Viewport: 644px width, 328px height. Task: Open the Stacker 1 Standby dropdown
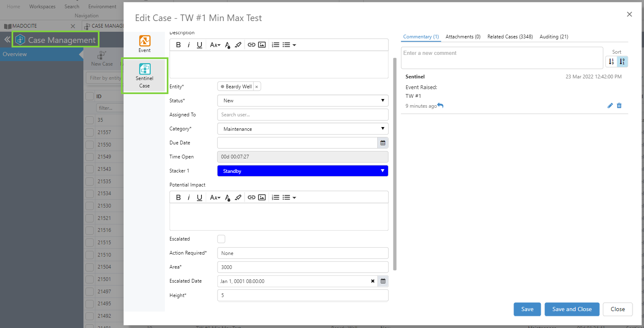pyautogui.click(x=303, y=171)
